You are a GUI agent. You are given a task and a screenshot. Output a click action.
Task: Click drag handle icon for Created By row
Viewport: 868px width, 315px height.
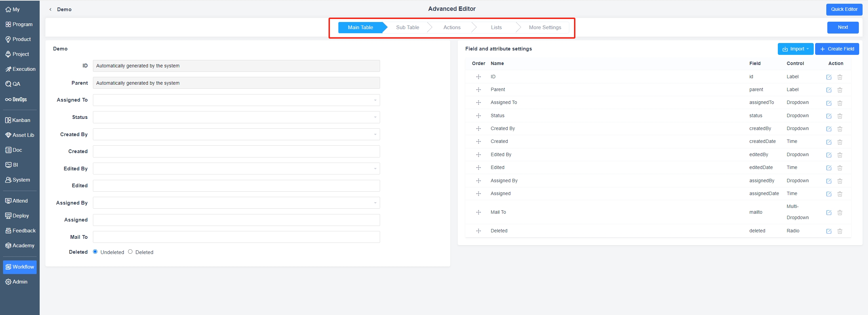click(478, 129)
